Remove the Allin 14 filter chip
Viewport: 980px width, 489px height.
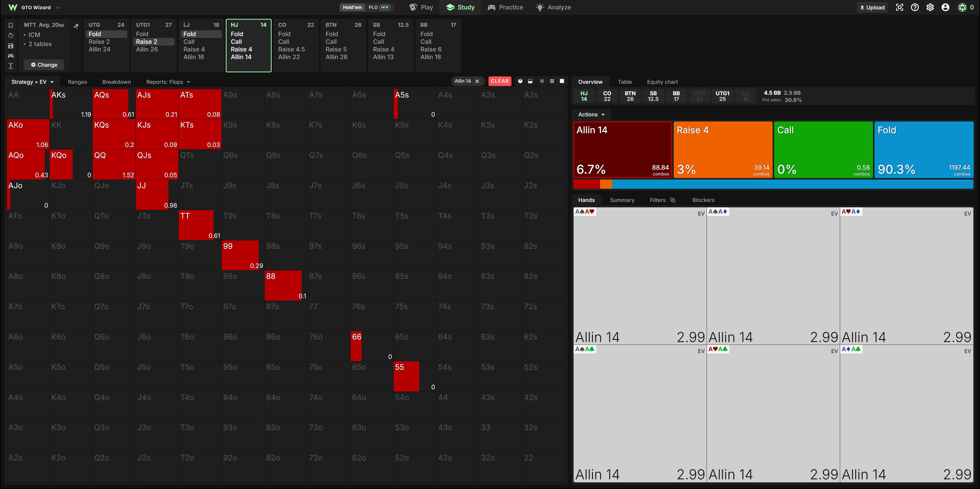(477, 81)
